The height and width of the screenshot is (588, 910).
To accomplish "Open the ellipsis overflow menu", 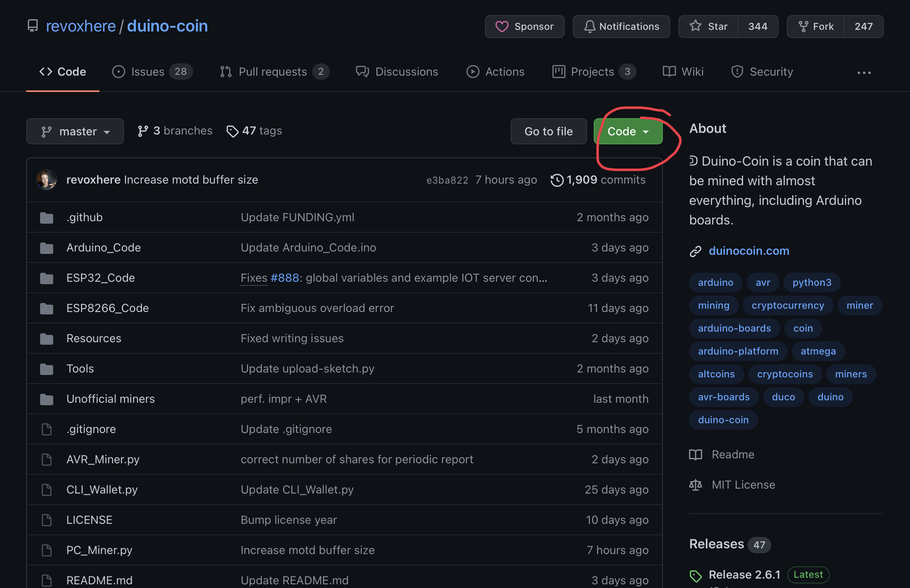I will pyautogui.click(x=864, y=72).
